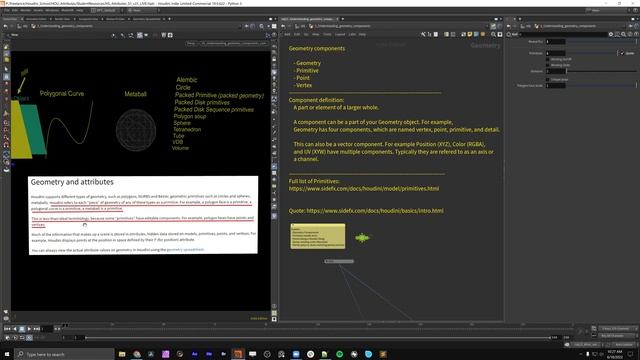Add a new tab in the scene view pane
Viewport: 640px width, 360px height.
[x=169, y=19]
